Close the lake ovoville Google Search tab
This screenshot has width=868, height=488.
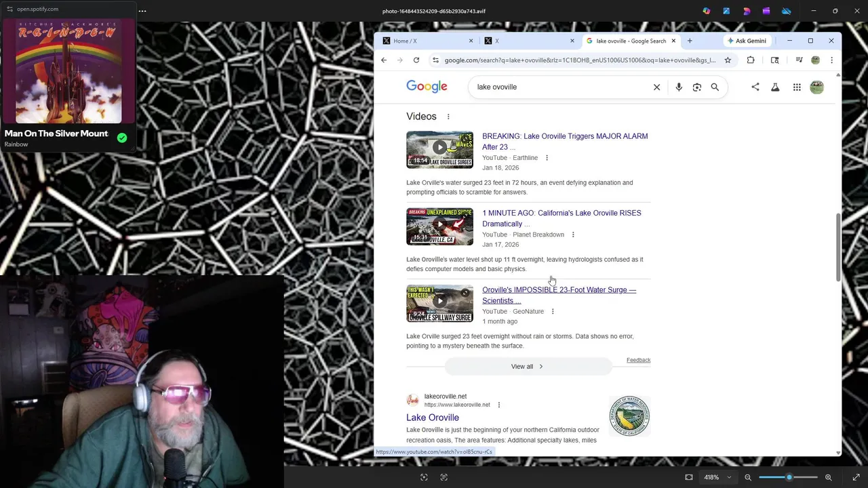pyautogui.click(x=673, y=41)
